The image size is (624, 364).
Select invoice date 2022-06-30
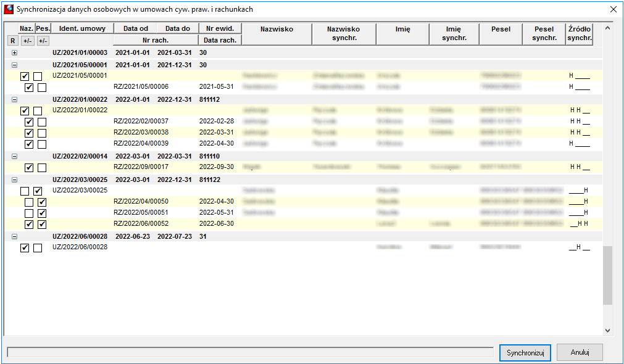[x=217, y=223]
